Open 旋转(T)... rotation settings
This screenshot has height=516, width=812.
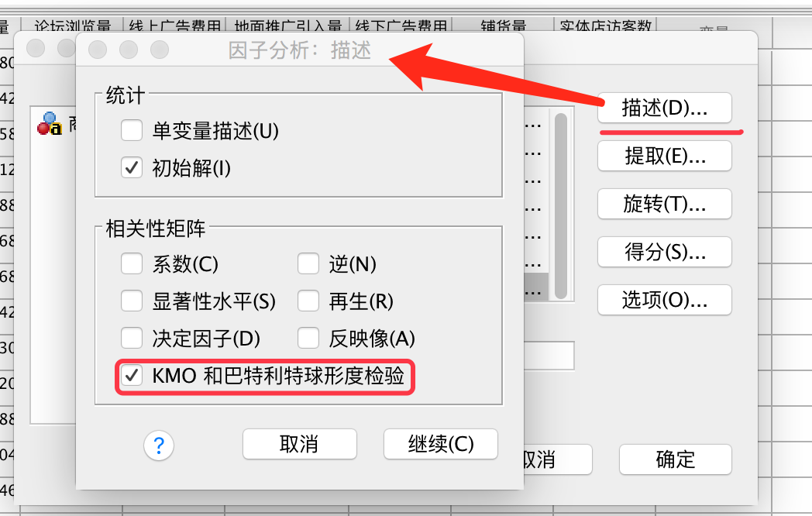coord(665,204)
